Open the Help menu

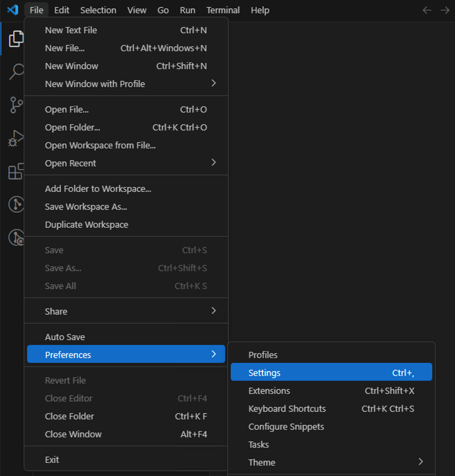click(x=260, y=10)
